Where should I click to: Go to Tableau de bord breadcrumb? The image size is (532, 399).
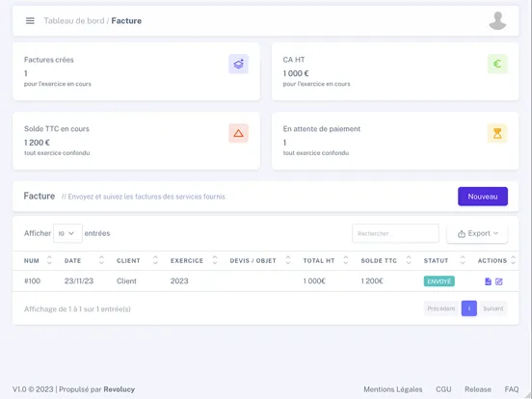(x=74, y=20)
